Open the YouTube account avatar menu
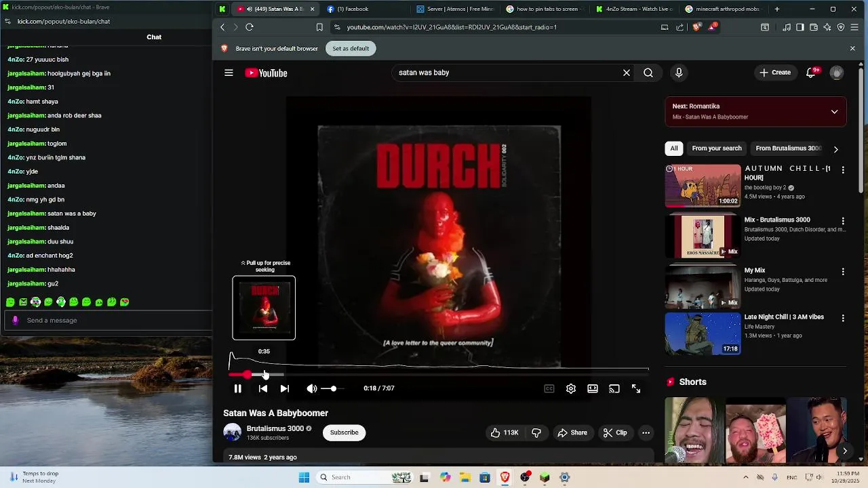Screen dimensions: 868x488 pyautogui.click(x=837, y=73)
